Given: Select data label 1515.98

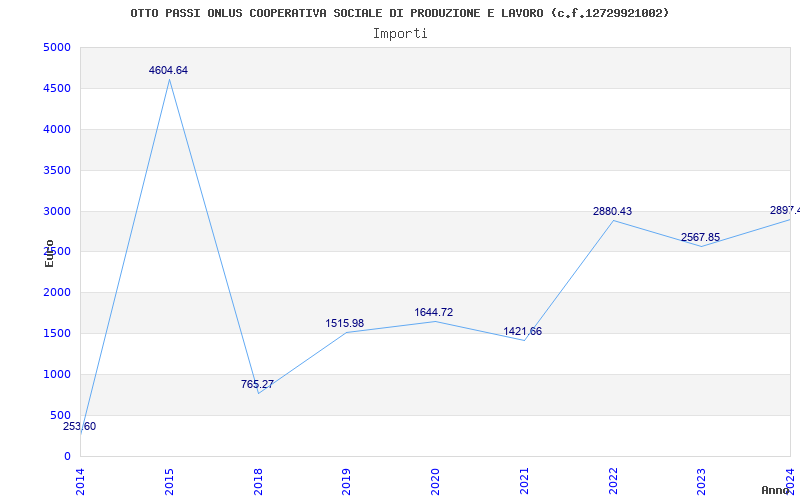Looking at the screenshot, I should click(345, 323).
